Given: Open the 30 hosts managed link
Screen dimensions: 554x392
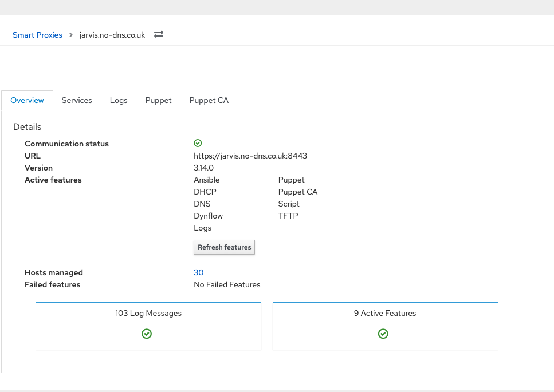Looking at the screenshot, I should [199, 272].
